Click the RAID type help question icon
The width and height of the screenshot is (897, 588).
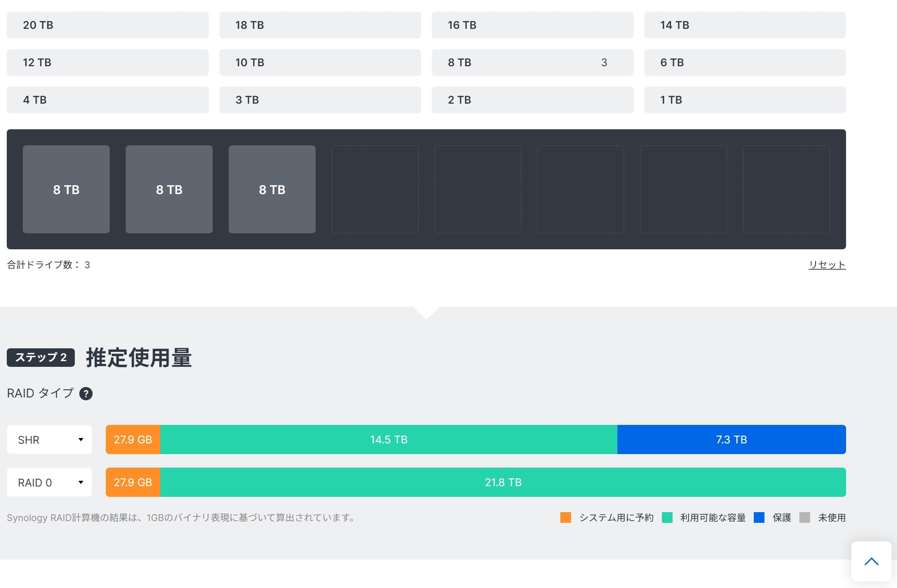click(x=85, y=394)
